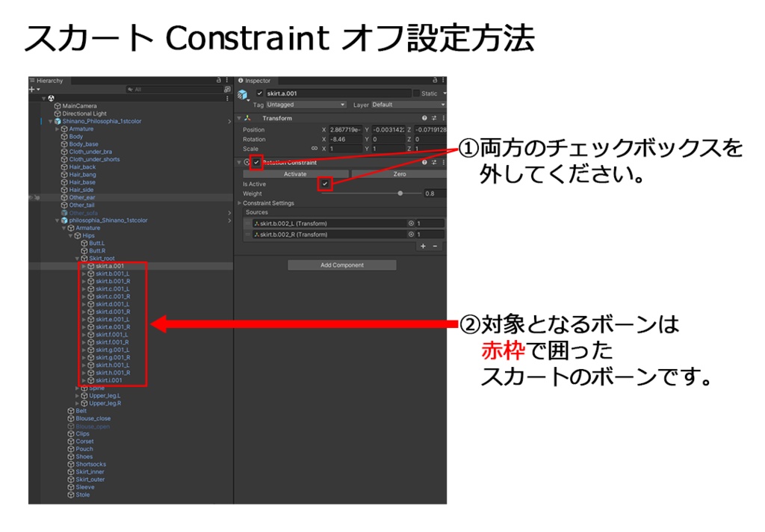
Task: Click the Add Component button
Action: (341, 265)
